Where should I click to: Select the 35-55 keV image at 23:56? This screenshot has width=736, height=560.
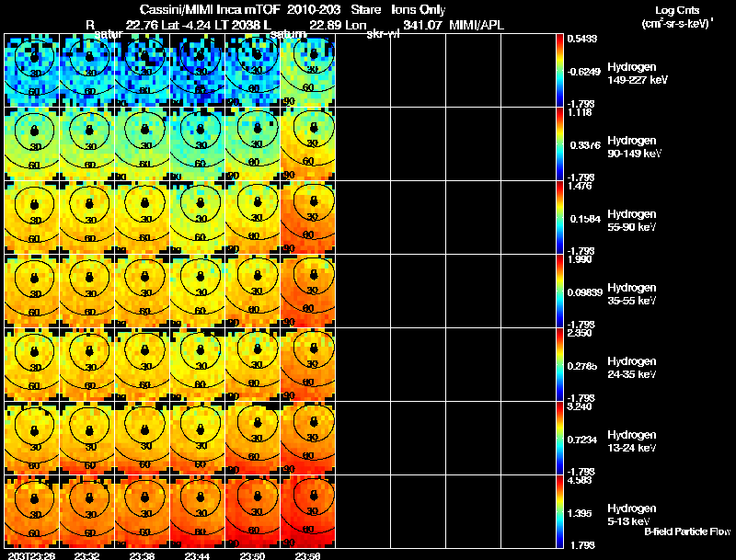coord(308,291)
